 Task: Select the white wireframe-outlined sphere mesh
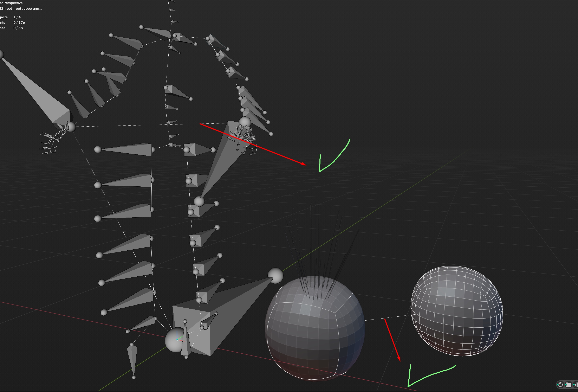click(457, 311)
